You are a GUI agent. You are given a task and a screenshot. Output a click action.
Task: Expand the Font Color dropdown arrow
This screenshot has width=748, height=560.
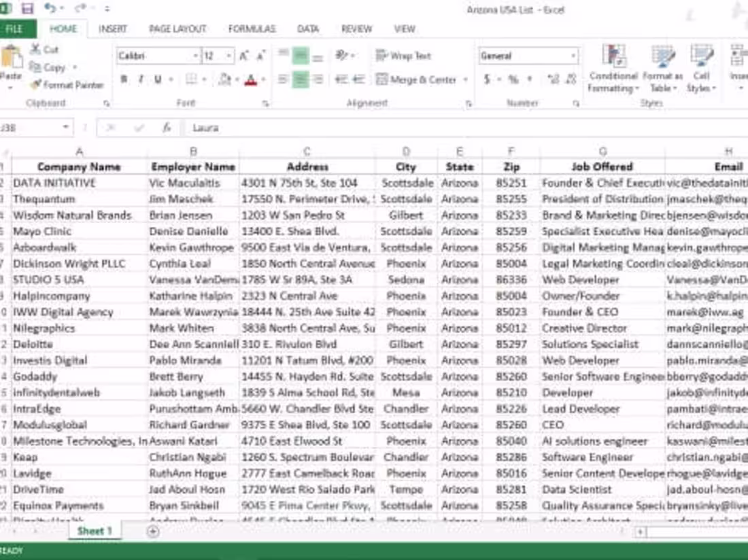[263, 80]
